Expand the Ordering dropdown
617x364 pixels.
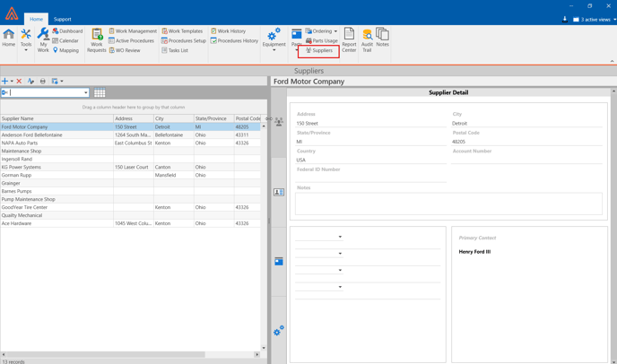335,31
